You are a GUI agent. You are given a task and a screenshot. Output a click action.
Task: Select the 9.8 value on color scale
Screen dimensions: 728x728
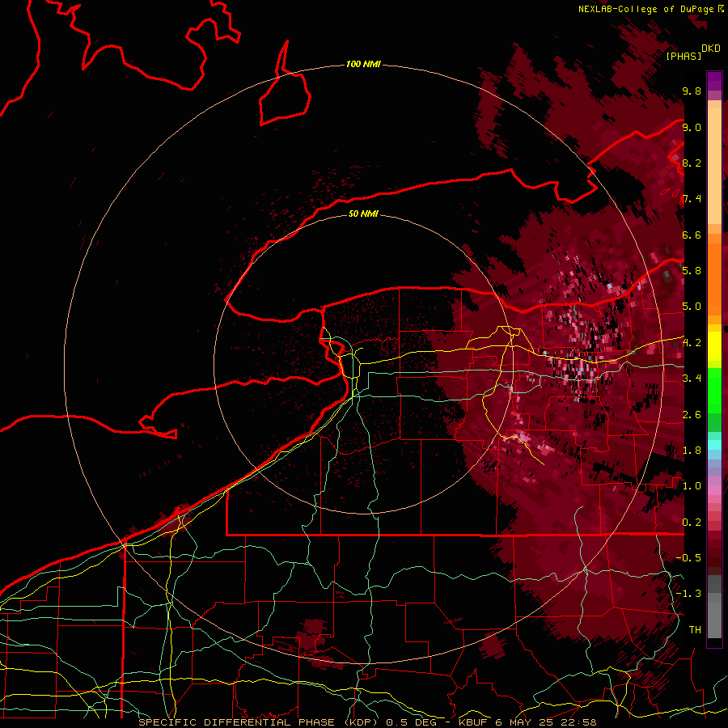pyautogui.click(x=692, y=91)
